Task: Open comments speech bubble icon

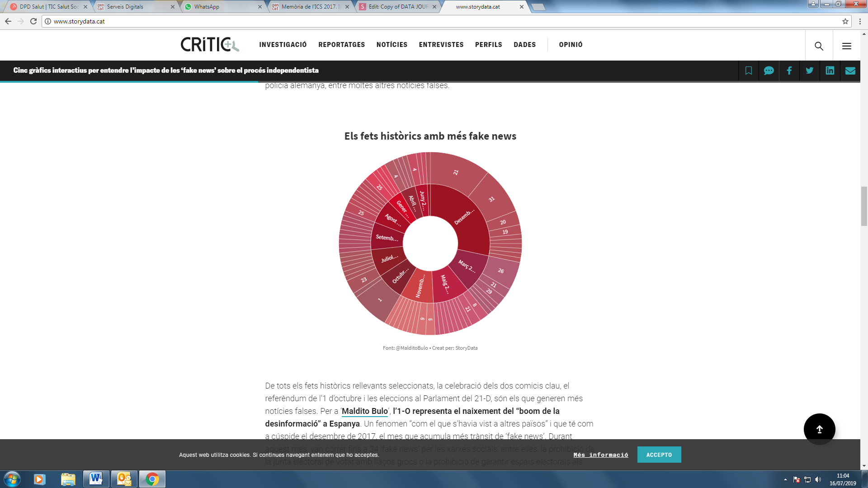Action: 769,70
